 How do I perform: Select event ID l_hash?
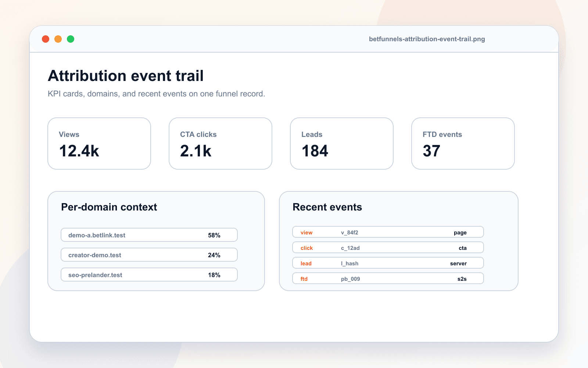pos(350,263)
